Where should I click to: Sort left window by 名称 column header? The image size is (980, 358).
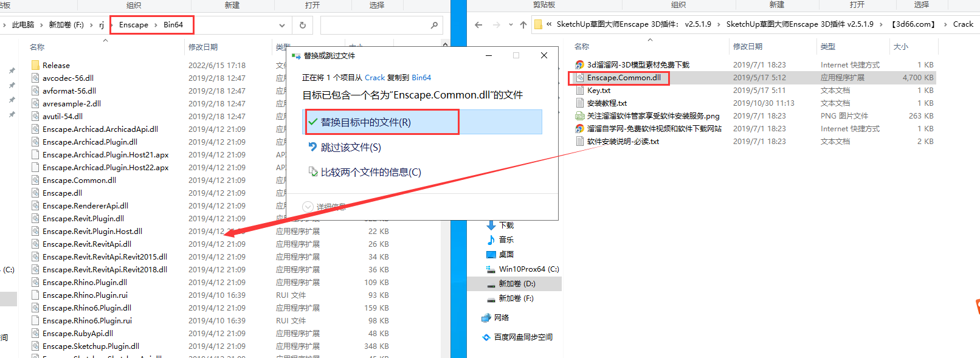pyautogui.click(x=37, y=47)
